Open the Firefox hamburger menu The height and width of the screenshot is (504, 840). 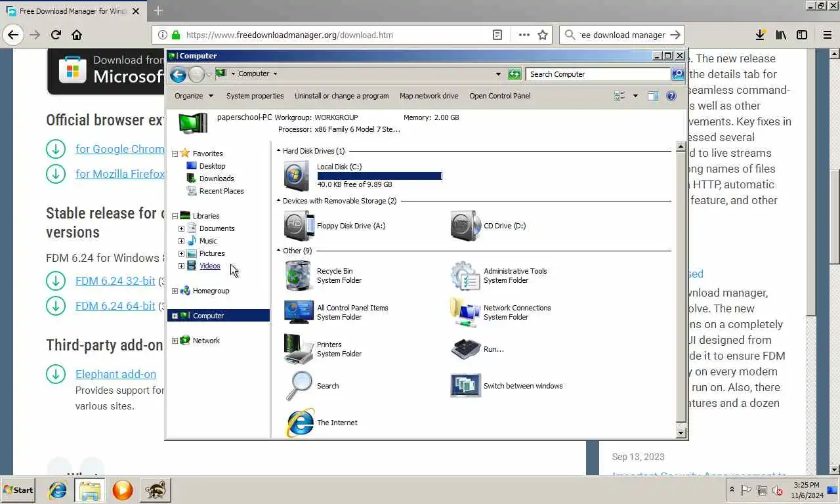coord(828,35)
